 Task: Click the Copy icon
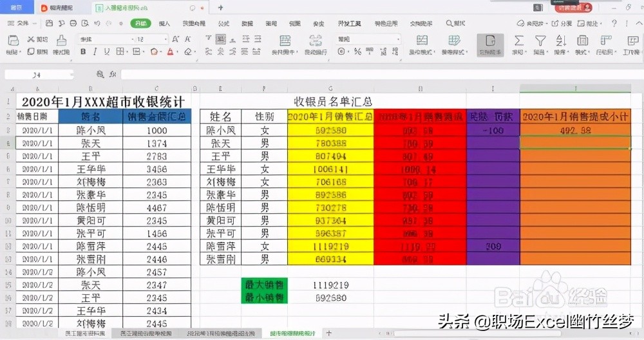click(31, 52)
